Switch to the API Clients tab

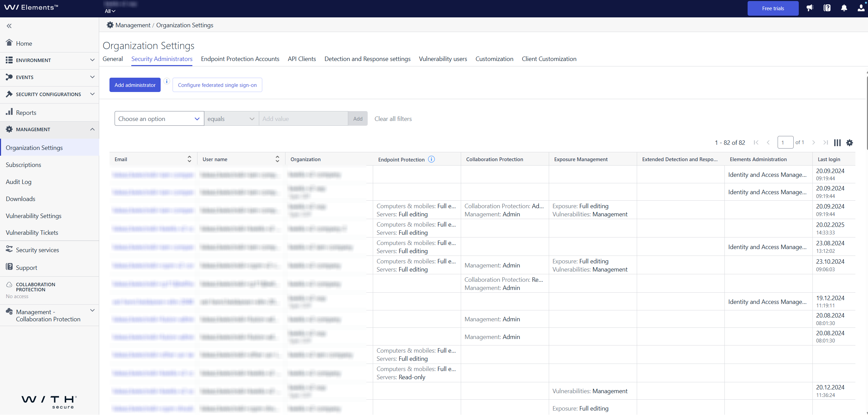302,59
